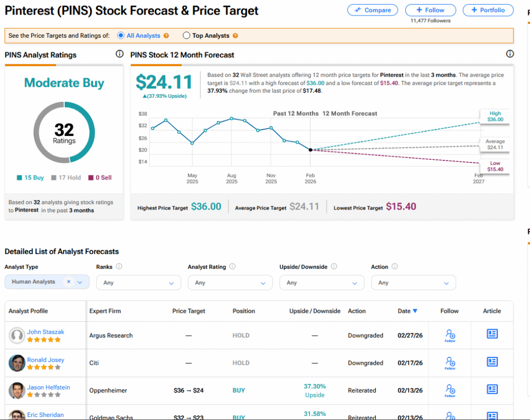Open analyst Jason Helfstein's profile link

click(48, 387)
